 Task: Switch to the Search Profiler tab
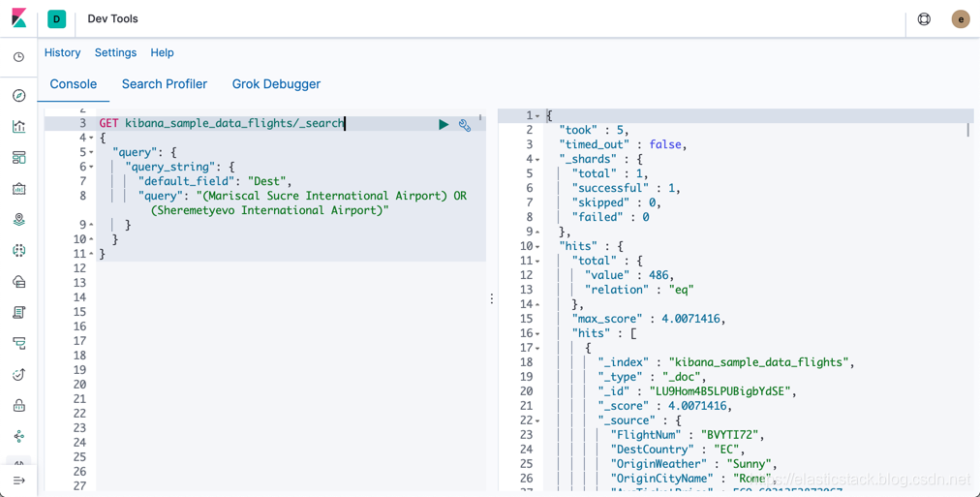(165, 84)
